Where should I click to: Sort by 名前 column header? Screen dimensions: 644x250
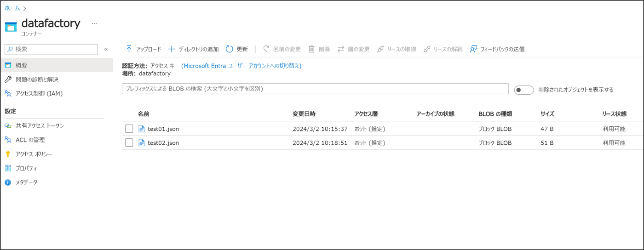coord(144,114)
